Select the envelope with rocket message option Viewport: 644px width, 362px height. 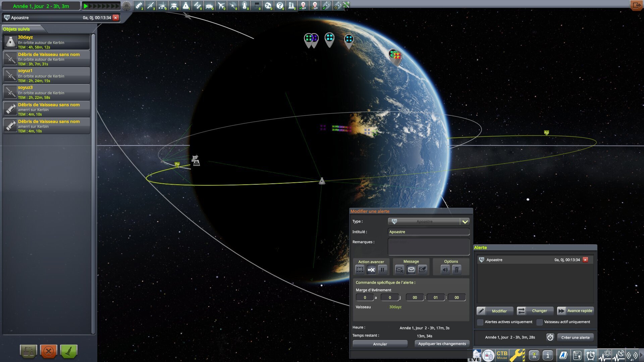pos(423,269)
